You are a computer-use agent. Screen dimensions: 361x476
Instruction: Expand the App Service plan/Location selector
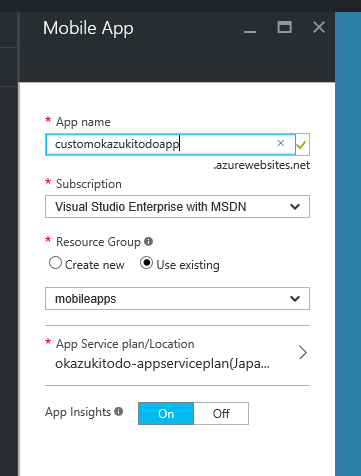(x=177, y=355)
